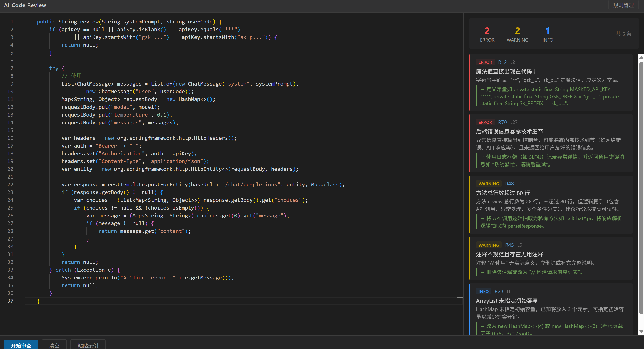Filter by the ERROR count of 2
Image resolution: width=644 pixels, height=349 pixels.
pos(487,34)
